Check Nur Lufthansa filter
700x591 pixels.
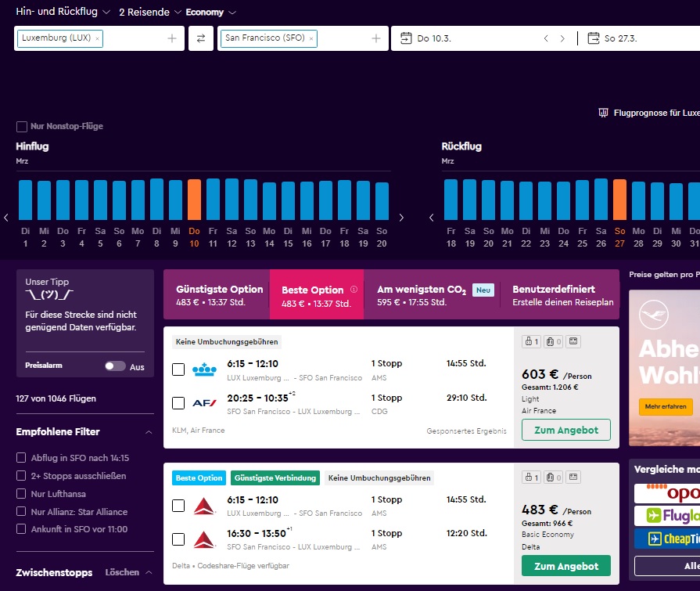pos(22,494)
